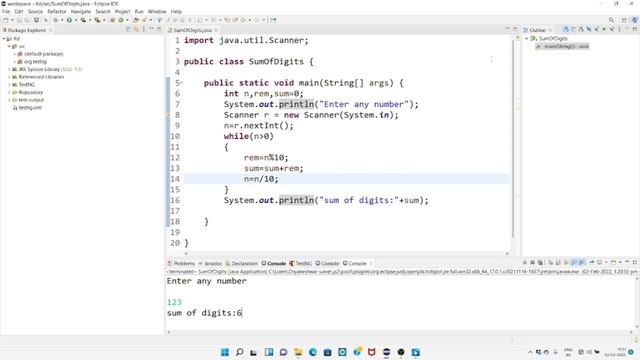Expand the (default package) node
This screenshot has width=640, height=360.
[14, 54]
